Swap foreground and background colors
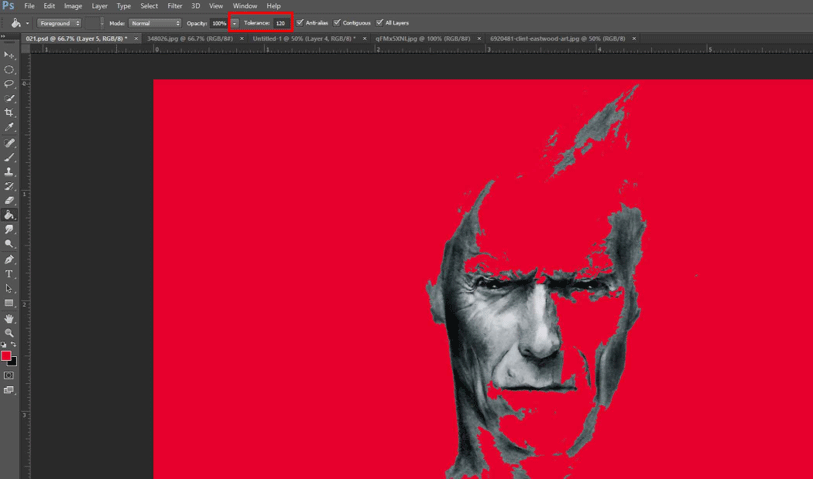Image resolution: width=813 pixels, height=480 pixels. click(13, 345)
